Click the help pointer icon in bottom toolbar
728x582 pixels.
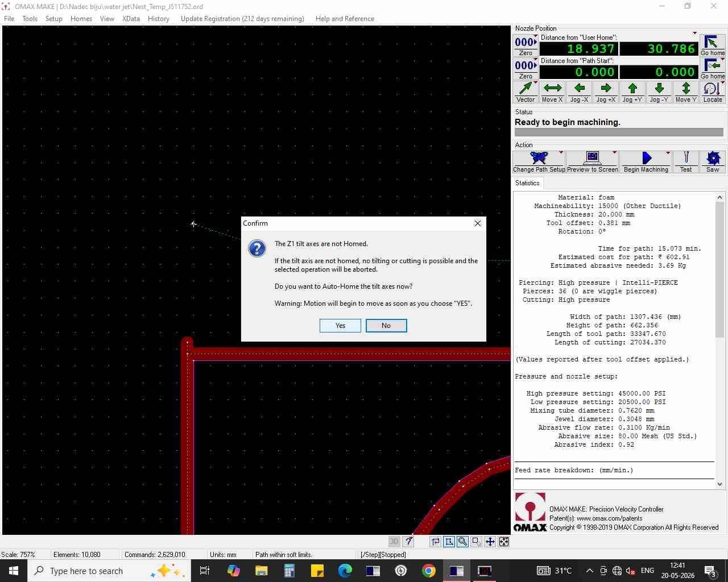pos(408,542)
